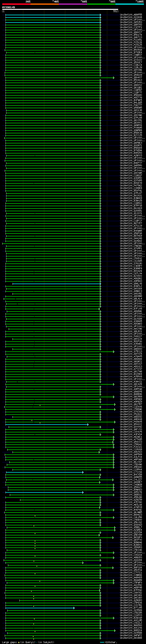Click the purple ~60% identity legend bar
Viewport: 146px width, 644px height.
73,4
